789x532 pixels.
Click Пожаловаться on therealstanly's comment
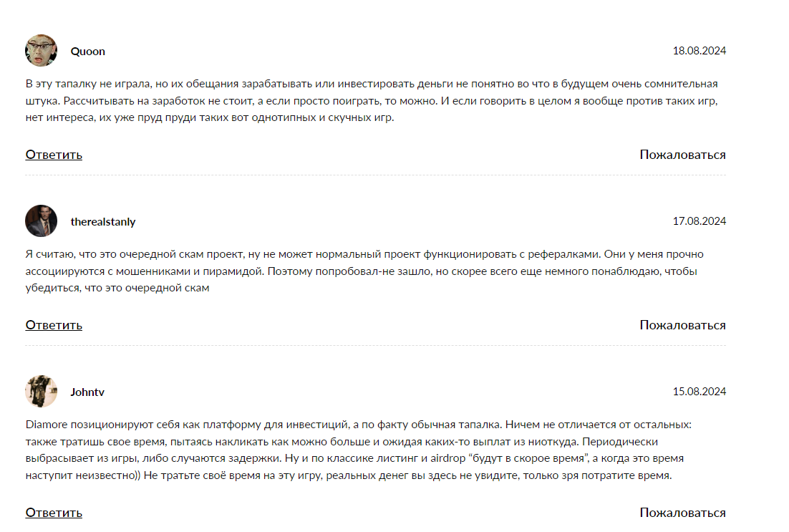(682, 325)
